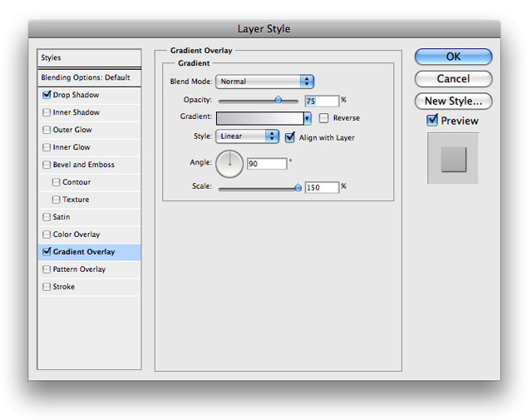The image size is (532, 420).
Task: Select the Pattern Overlay label
Action: (80, 269)
